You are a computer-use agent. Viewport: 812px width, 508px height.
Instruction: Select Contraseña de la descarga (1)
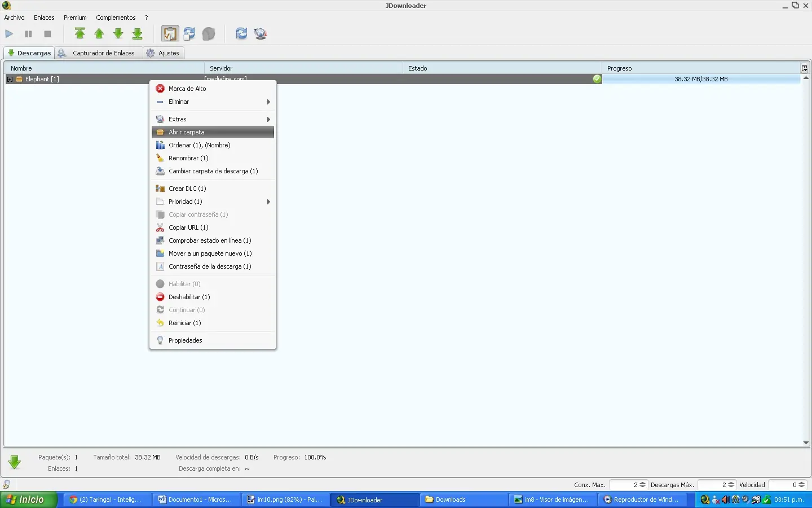tap(213, 266)
